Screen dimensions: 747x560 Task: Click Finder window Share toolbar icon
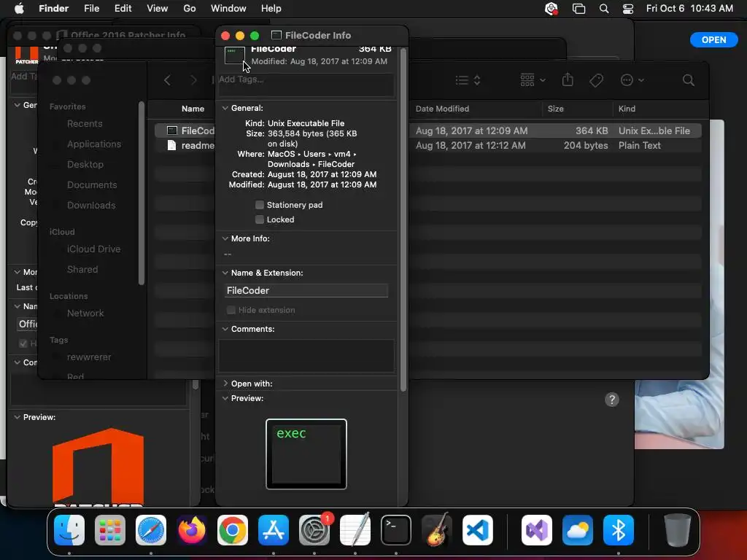568,79
